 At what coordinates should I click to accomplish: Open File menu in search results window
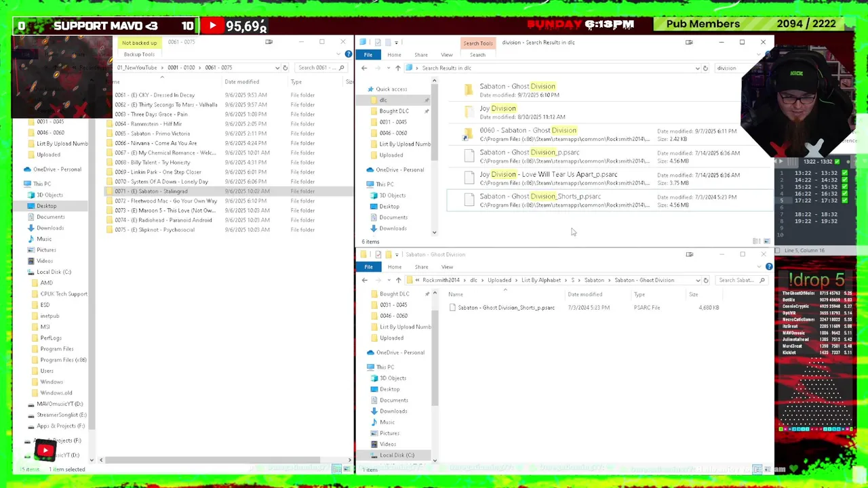coord(368,55)
